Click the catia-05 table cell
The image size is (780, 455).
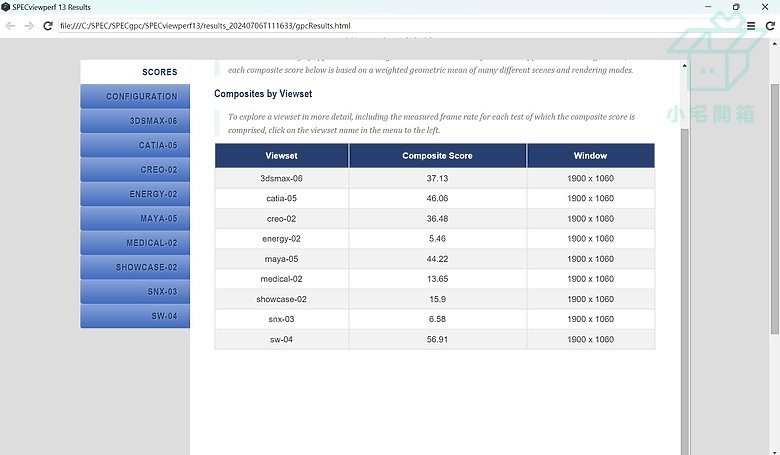282,198
